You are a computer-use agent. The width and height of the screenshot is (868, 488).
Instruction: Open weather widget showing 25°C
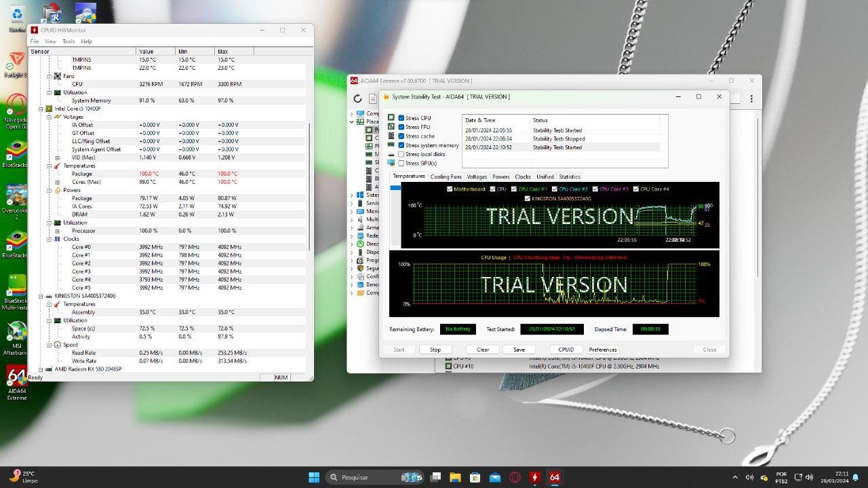coord(24,476)
